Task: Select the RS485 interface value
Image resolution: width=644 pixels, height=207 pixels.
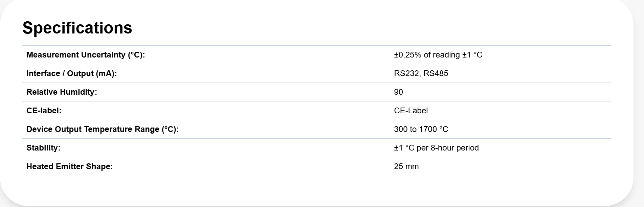Action: coord(436,73)
